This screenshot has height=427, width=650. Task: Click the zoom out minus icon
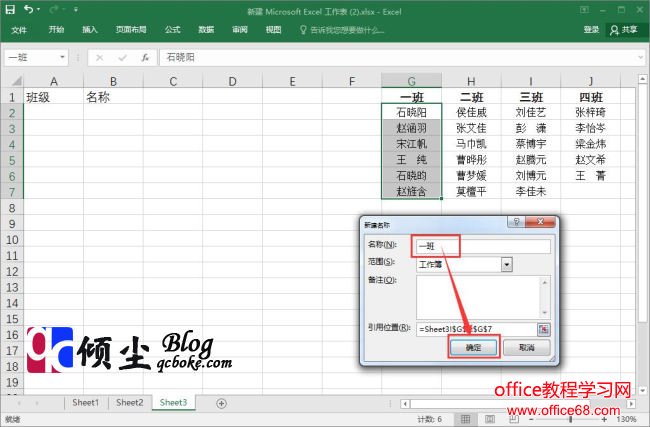click(x=532, y=420)
